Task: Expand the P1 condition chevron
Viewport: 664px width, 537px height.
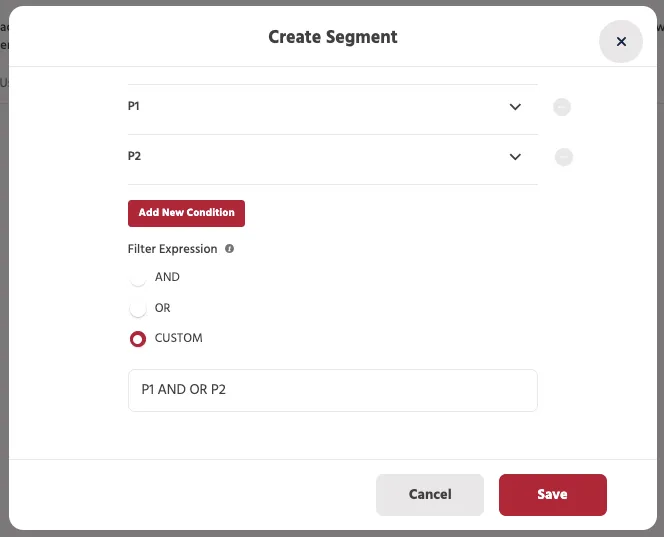Action: pos(515,107)
